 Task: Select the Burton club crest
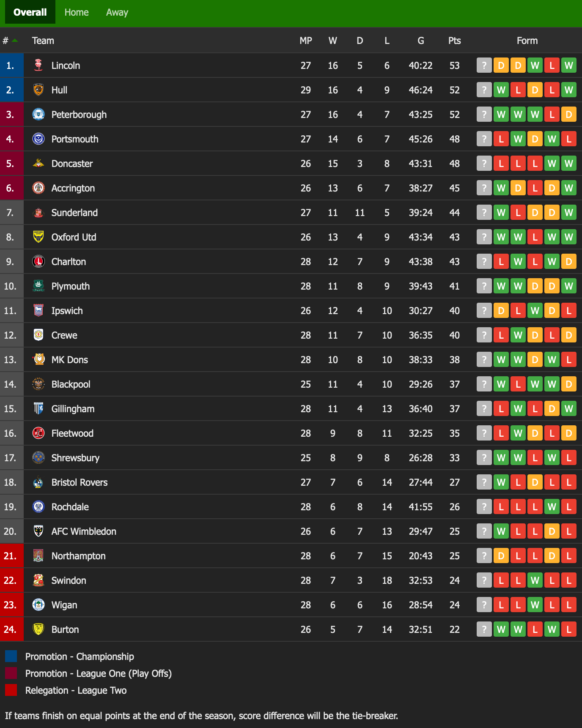tap(38, 629)
